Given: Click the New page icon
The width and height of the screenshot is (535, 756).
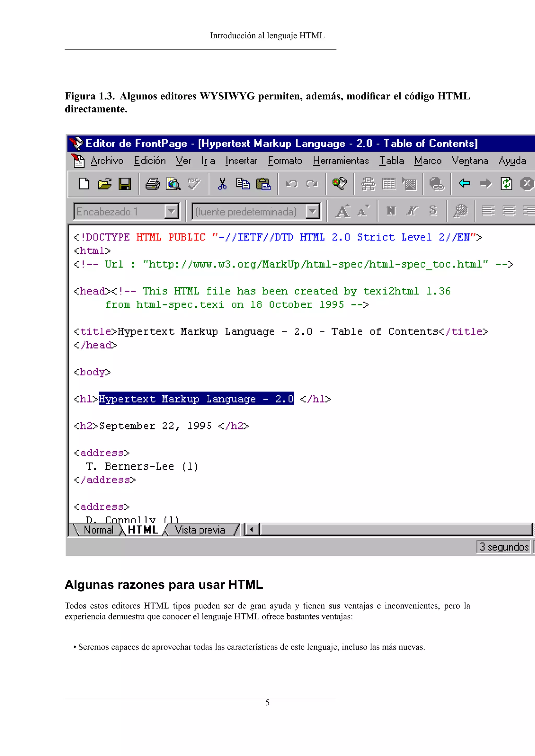Looking at the screenshot, I should click(84, 184).
